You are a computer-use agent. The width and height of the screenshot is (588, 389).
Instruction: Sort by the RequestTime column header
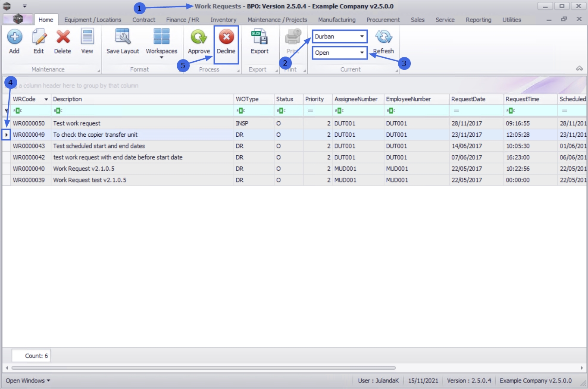(531, 99)
